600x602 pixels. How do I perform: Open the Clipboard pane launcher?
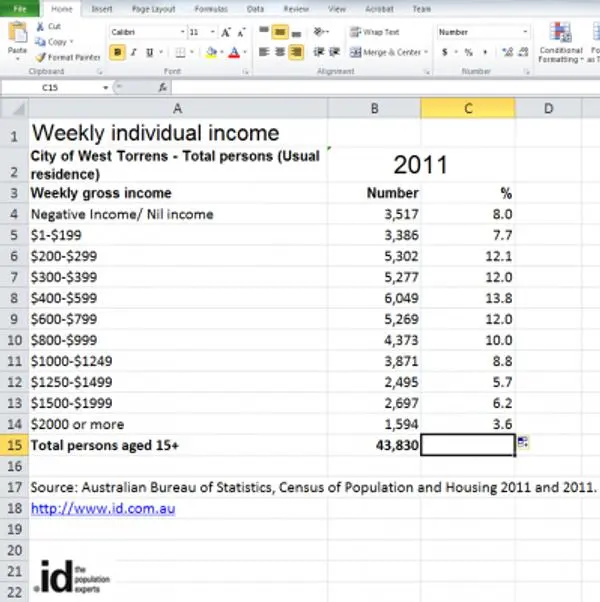click(x=100, y=72)
